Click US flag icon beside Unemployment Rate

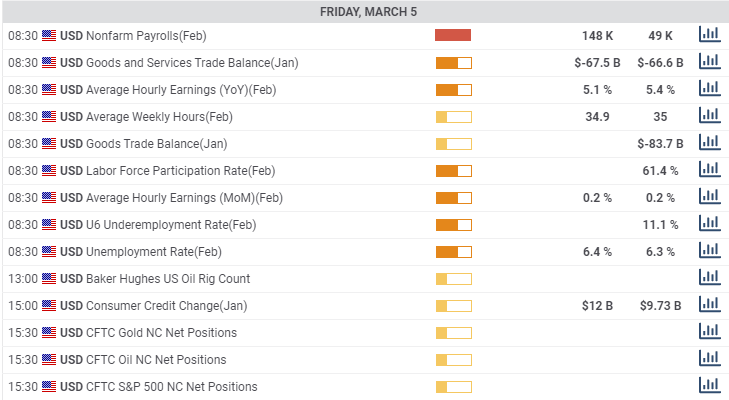pos(49,251)
